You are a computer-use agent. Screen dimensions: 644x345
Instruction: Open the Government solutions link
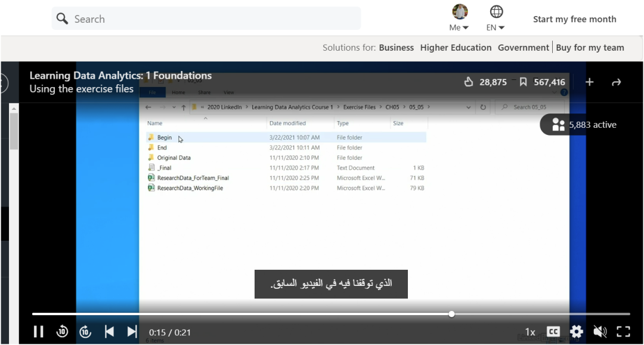pos(524,48)
